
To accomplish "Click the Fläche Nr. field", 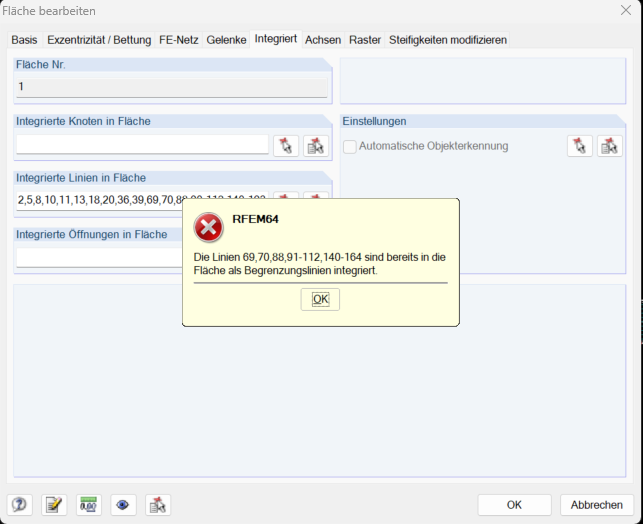I will 172,87.
